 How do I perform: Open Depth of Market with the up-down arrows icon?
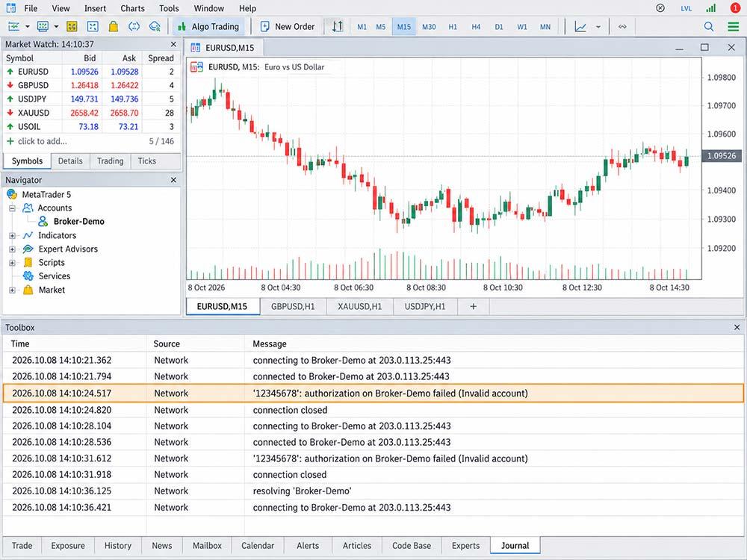338,27
